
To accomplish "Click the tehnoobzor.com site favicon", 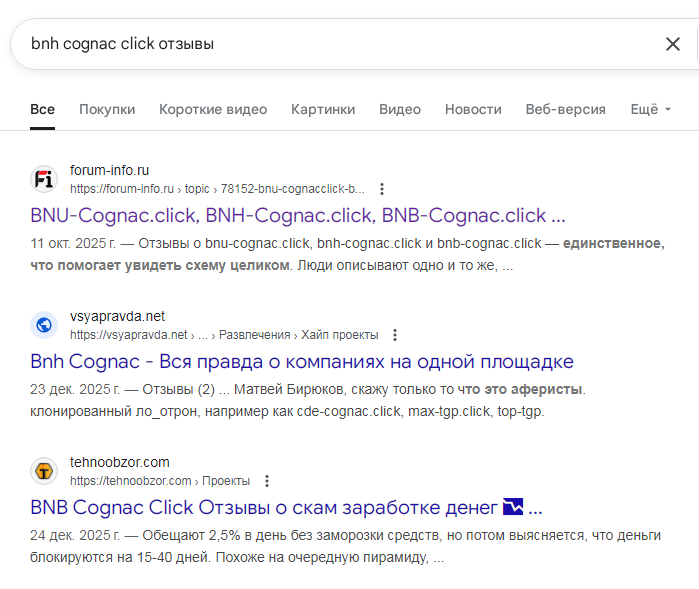I will (44, 471).
